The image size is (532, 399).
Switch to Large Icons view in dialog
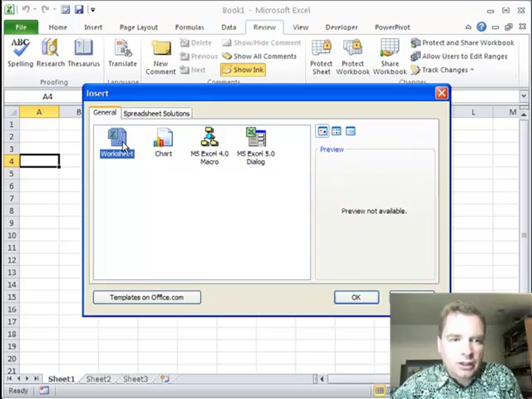(x=323, y=131)
